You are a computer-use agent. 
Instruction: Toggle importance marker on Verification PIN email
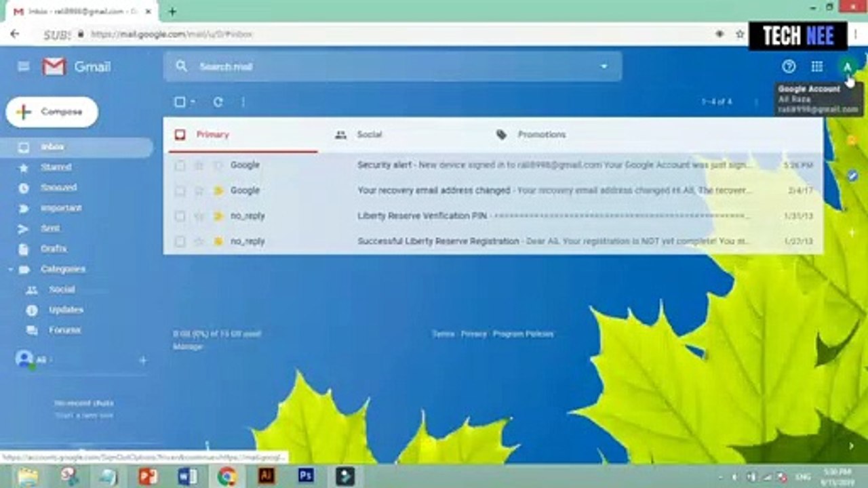pyautogui.click(x=218, y=216)
